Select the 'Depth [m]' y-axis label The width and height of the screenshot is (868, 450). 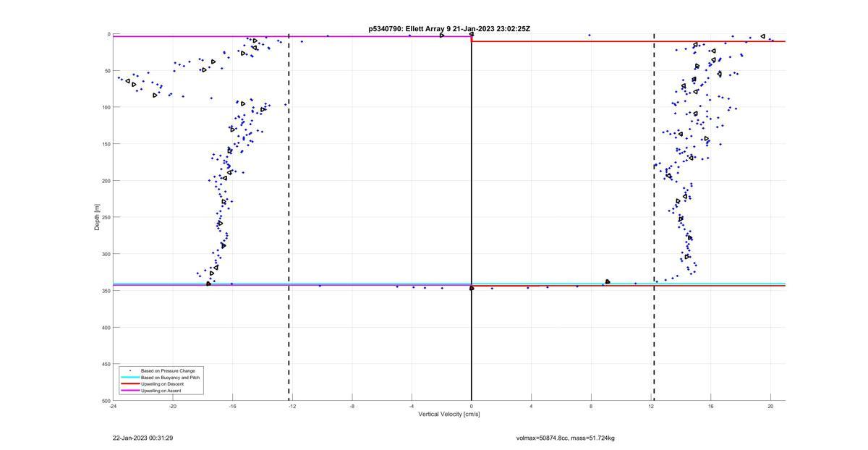coord(96,217)
